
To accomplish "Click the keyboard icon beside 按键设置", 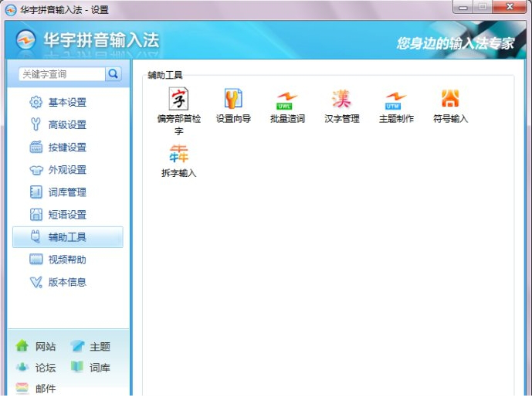I will point(36,147).
